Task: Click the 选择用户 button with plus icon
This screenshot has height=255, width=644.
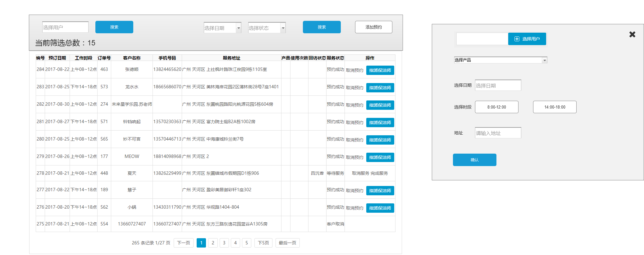Action: pos(527,39)
